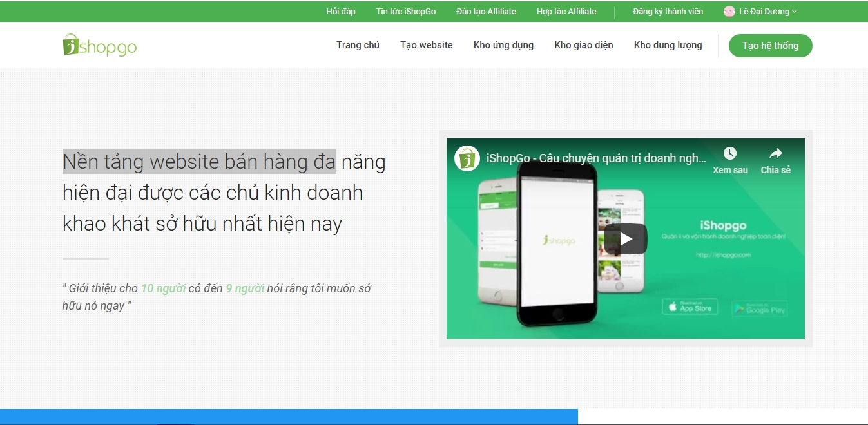Image resolution: width=868 pixels, height=425 pixels.
Task: Click the App Store badge in the video
Action: click(x=690, y=307)
